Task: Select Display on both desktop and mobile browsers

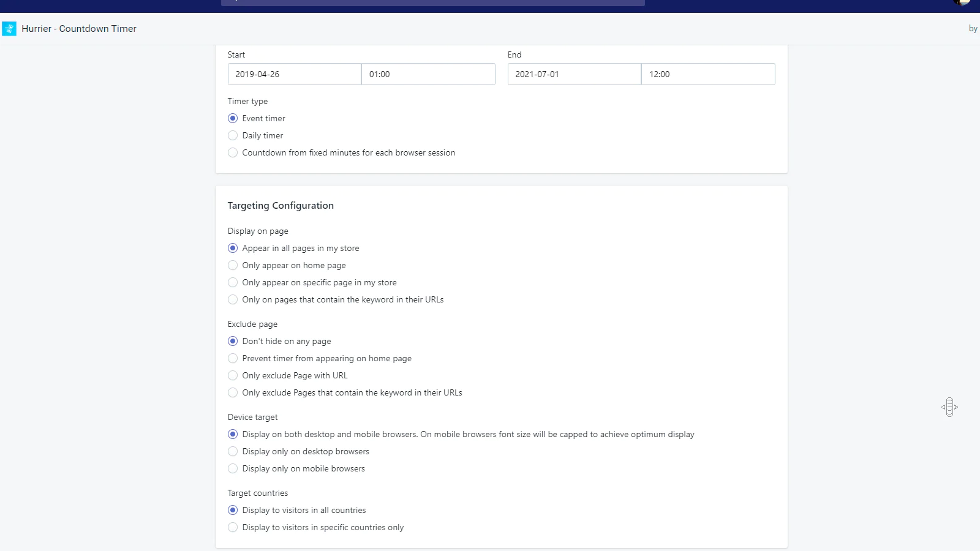Action: click(x=233, y=434)
